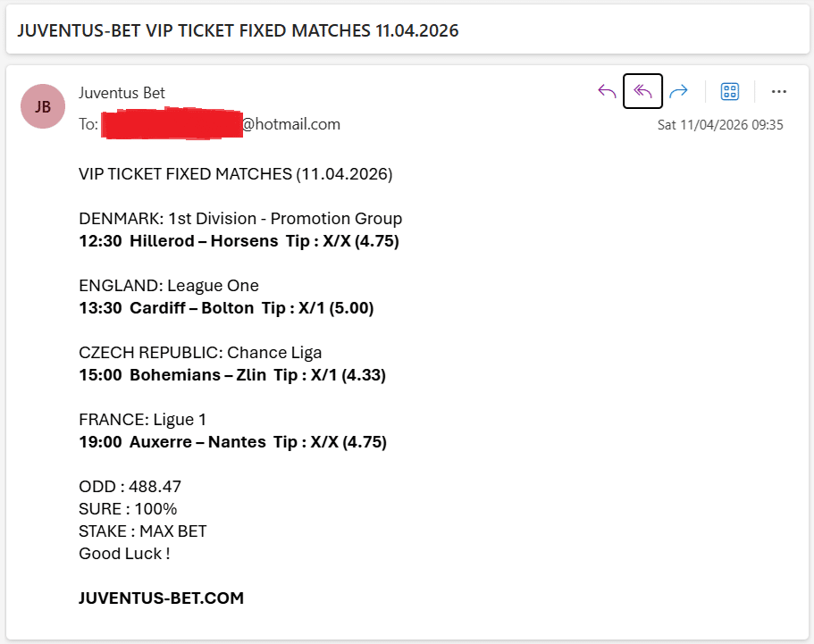This screenshot has width=814, height=644.
Task: Click the sender name Juventus Bet
Action: [122, 93]
